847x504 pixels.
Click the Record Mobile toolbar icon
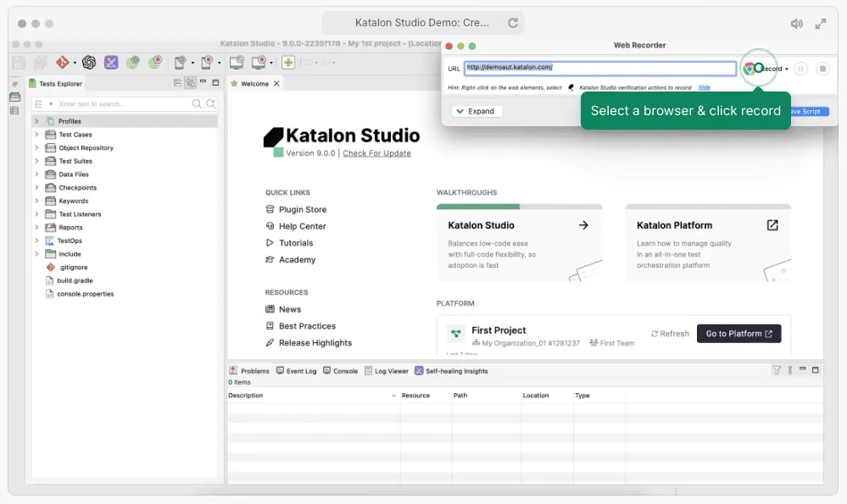click(x=207, y=62)
